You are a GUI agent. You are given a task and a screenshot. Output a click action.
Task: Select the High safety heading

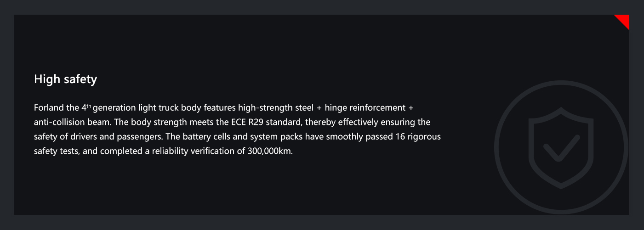coord(65,79)
